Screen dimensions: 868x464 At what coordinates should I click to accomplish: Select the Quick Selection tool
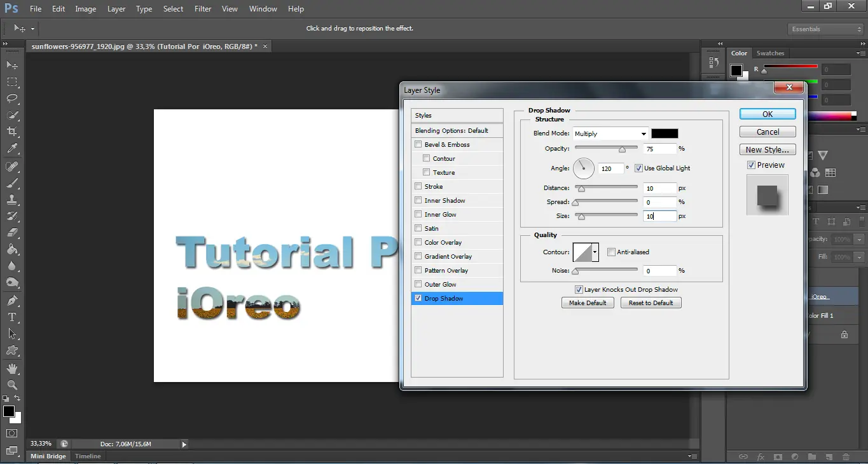click(x=12, y=114)
